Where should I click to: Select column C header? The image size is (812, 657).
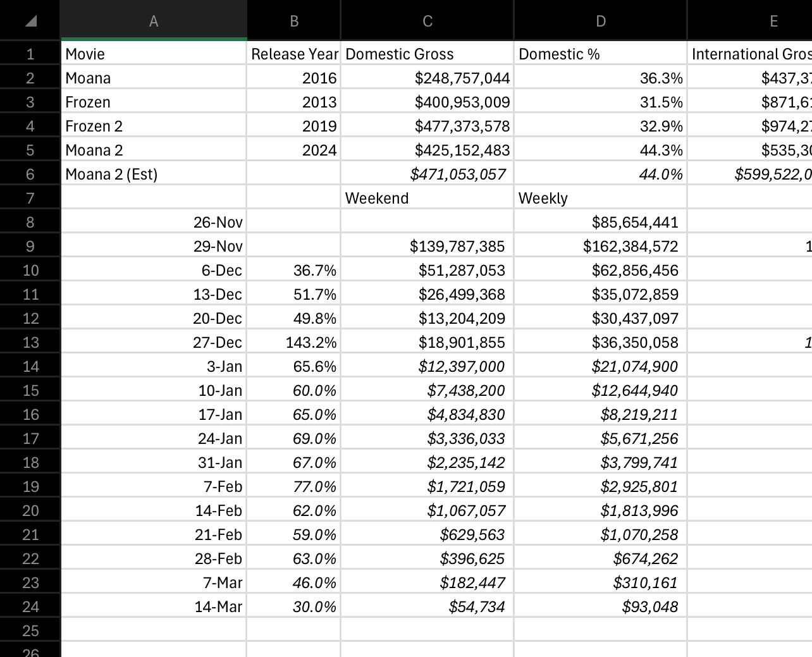click(x=428, y=21)
